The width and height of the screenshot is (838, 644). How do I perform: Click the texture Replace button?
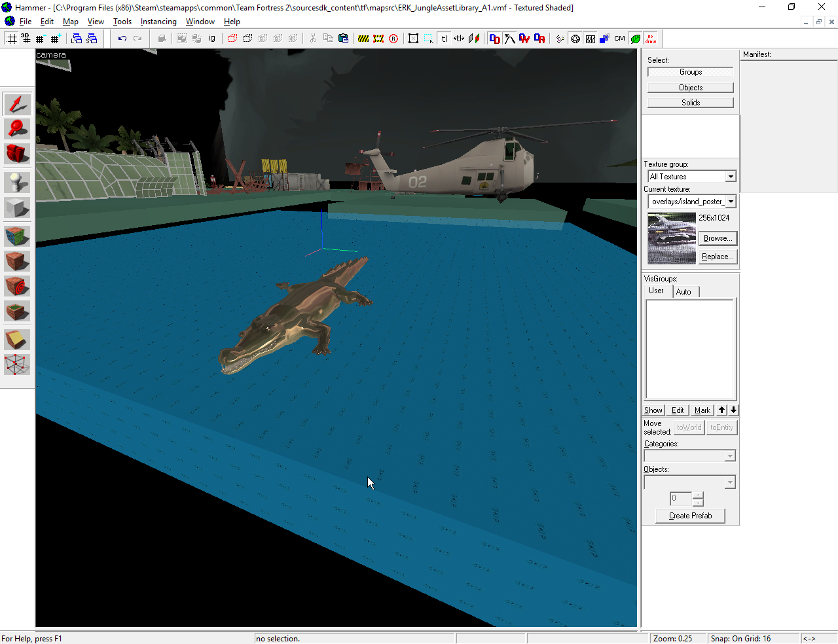[718, 257]
